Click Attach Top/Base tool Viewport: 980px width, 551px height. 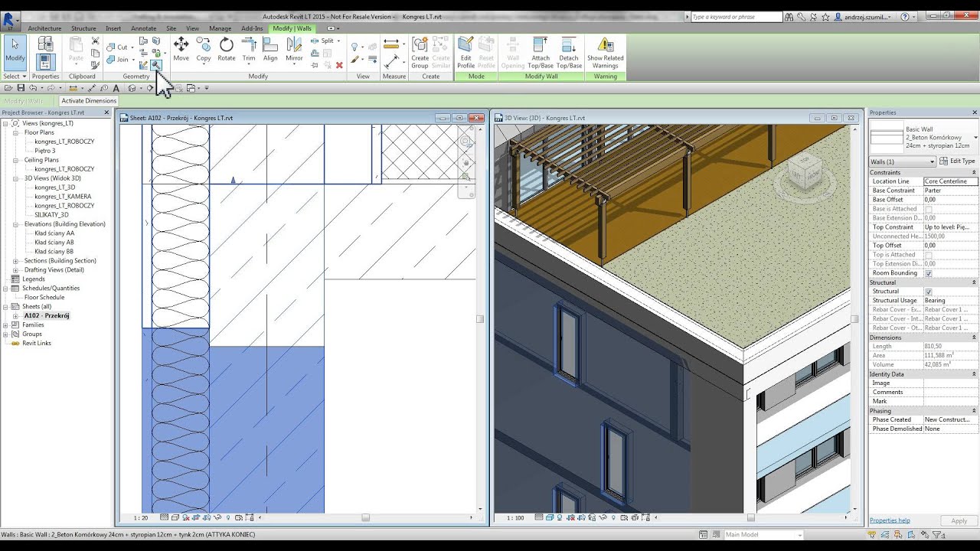click(x=541, y=52)
